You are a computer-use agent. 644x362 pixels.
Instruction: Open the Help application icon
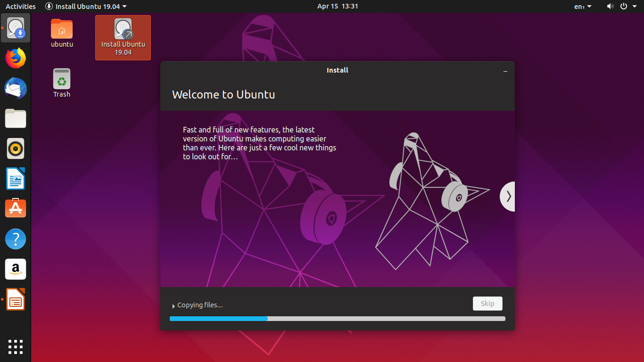[x=16, y=239]
